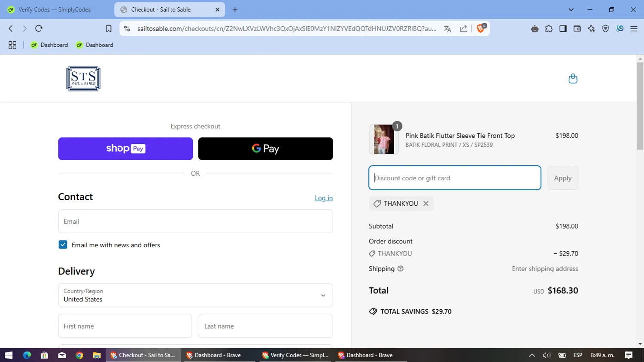Viewport: 644px width, 362px height.
Task: Open Microsoft Edge from taskbar
Action: (x=27, y=355)
